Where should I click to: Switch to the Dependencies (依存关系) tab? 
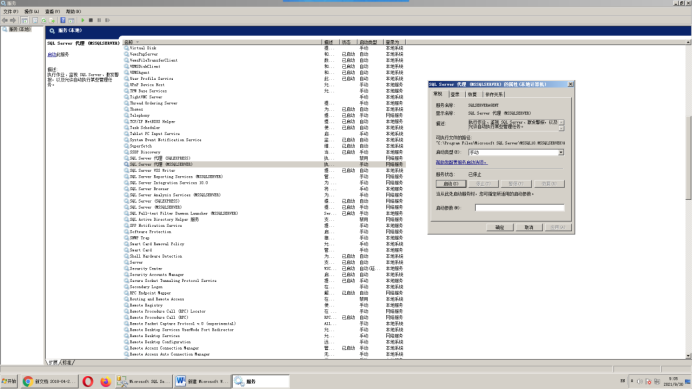click(x=494, y=94)
